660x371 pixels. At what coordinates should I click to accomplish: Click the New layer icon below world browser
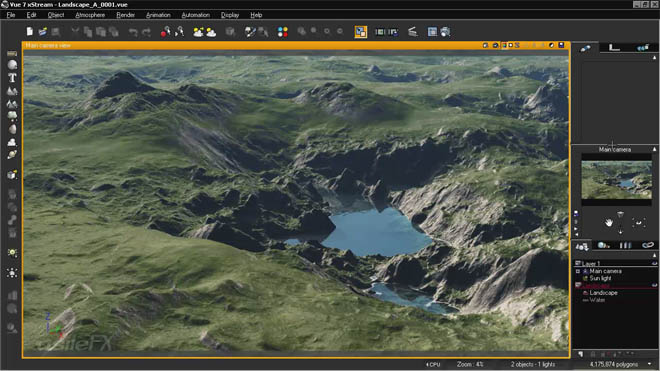click(581, 355)
